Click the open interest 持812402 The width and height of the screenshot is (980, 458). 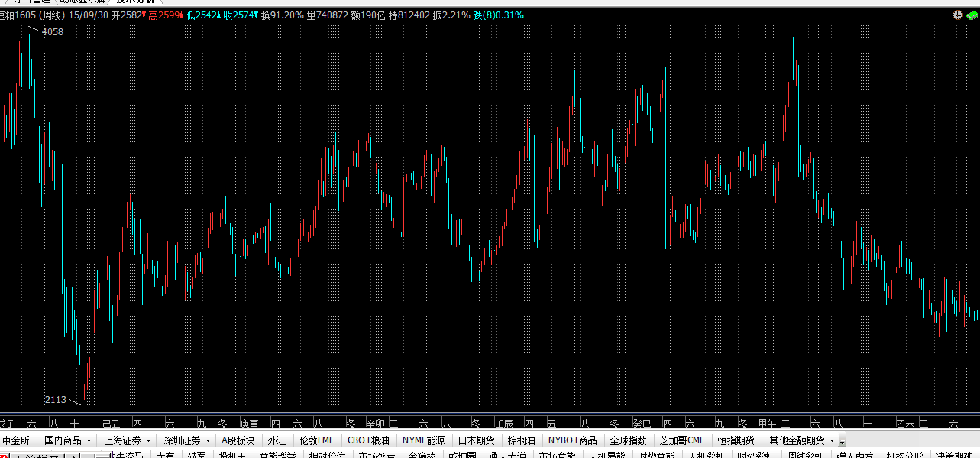409,15
